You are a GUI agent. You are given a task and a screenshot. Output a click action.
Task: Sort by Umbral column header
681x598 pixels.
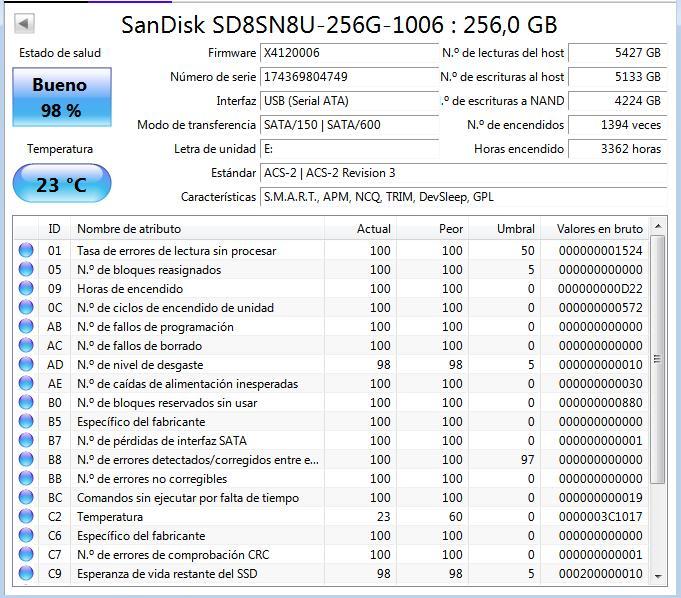[x=505, y=228]
